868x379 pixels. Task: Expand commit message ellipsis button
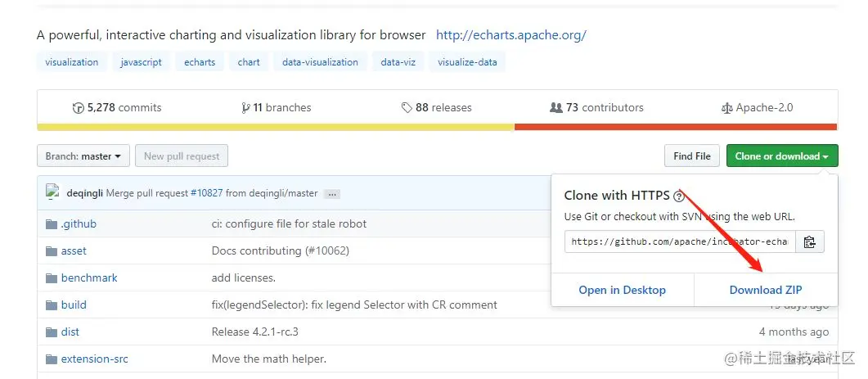[331, 194]
